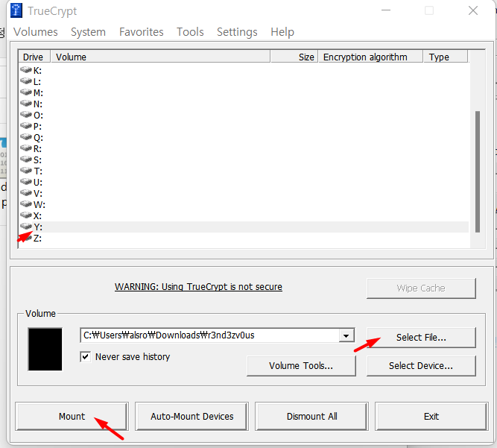
Task: Open the Help menu
Action: coord(282,32)
